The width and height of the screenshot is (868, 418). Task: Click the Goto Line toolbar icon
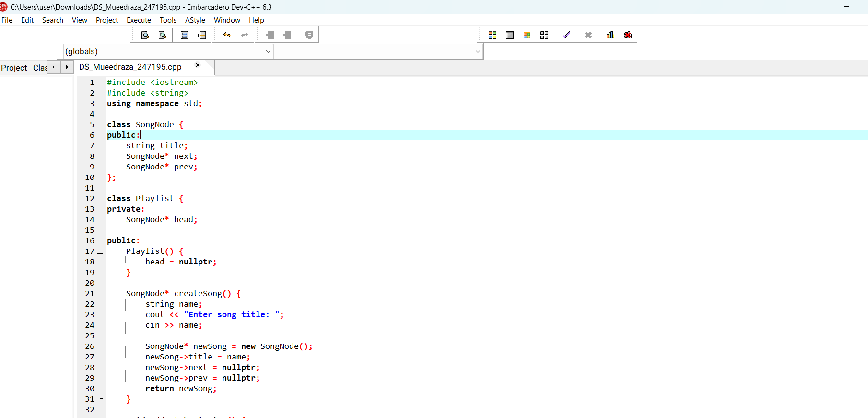pos(202,35)
